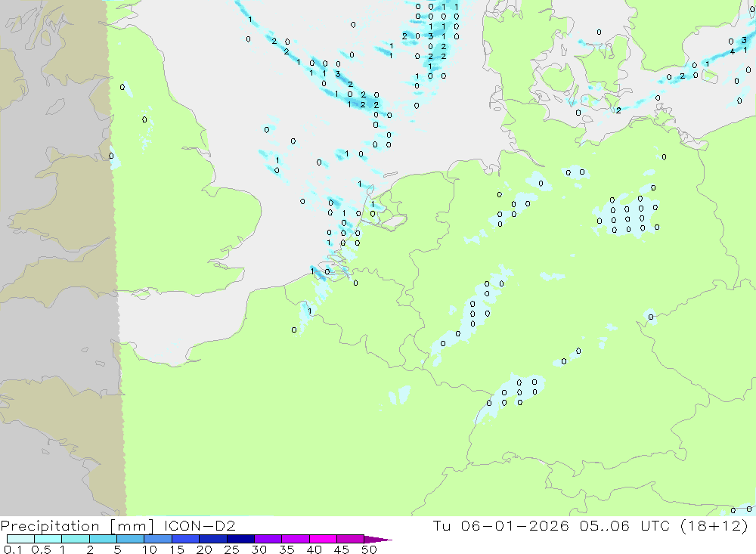The image size is (756, 554).
Task: Select the 5–10 mm legend color swatch
Action: (131, 539)
